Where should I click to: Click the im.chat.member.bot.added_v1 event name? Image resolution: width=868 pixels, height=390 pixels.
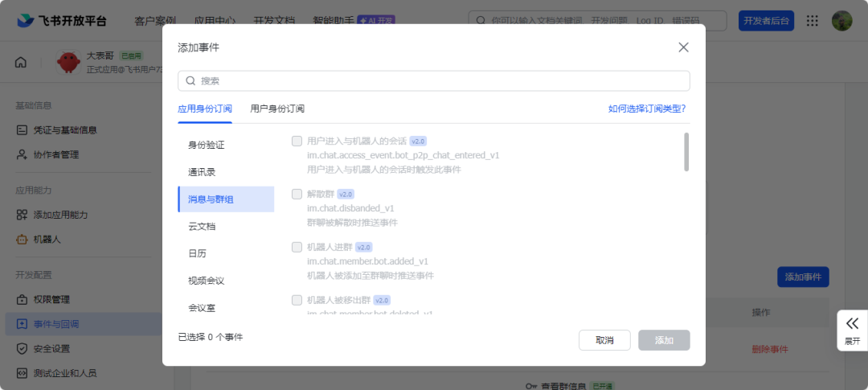coord(367,261)
